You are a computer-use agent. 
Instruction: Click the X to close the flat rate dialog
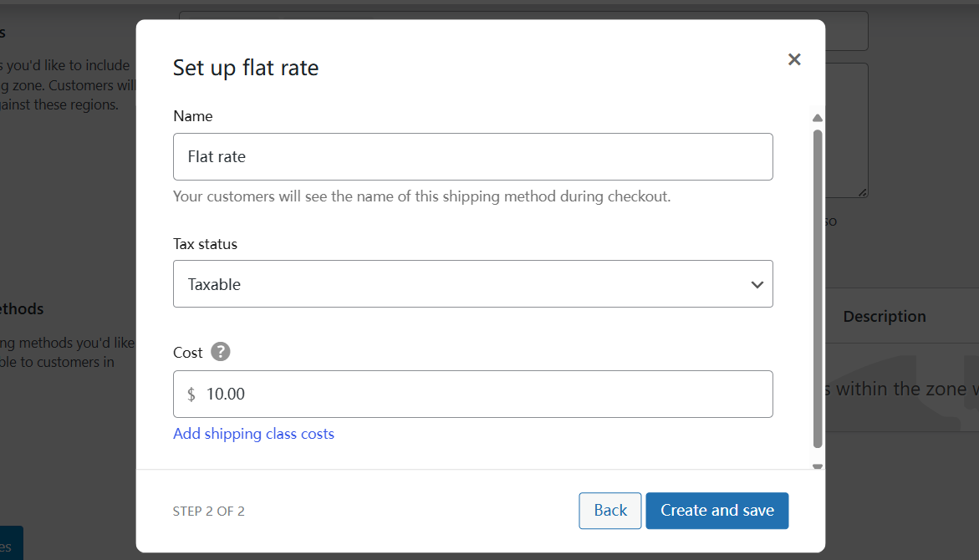793,59
